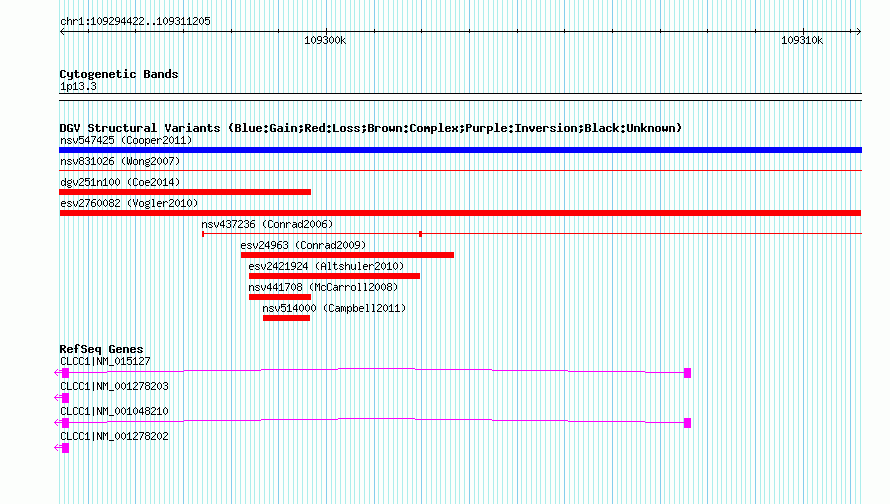Image resolution: width=890 pixels, height=504 pixels.
Task: Click the Cytogenetic Bands track title
Action: [x=119, y=74]
